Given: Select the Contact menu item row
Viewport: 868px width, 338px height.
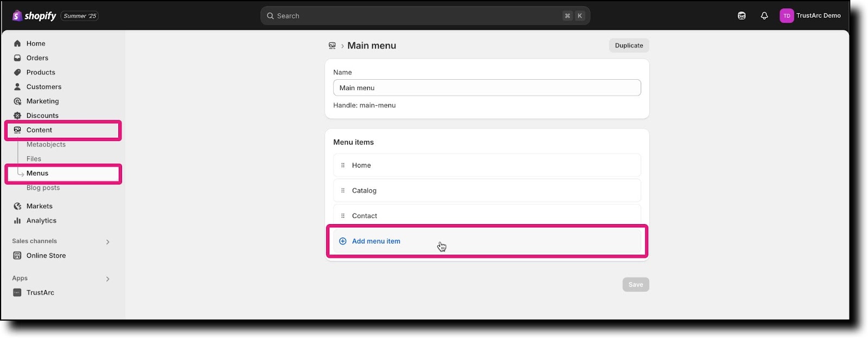Looking at the screenshot, I should pos(487,215).
